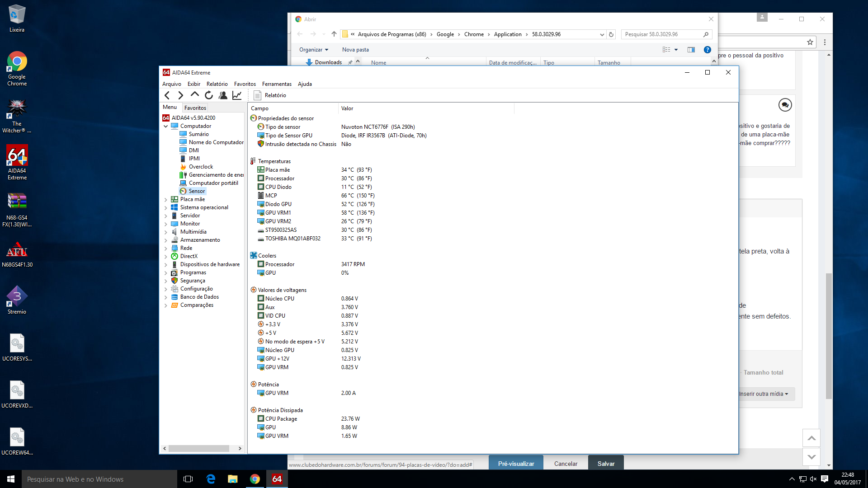Image resolution: width=868 pixels, height=488 pixels.
Task: Expand the Multimídia tree node
Action: click(165, 232)
